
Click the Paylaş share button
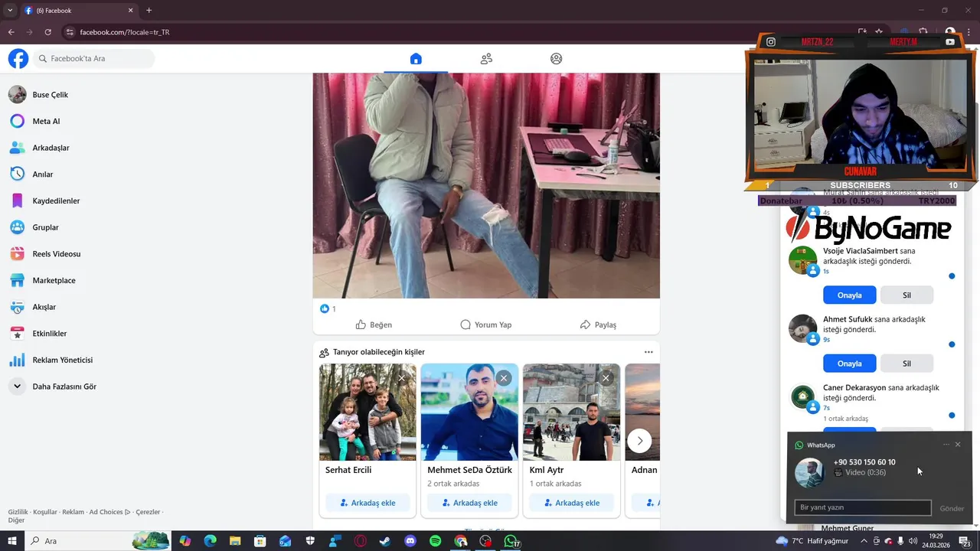[598, 324]
